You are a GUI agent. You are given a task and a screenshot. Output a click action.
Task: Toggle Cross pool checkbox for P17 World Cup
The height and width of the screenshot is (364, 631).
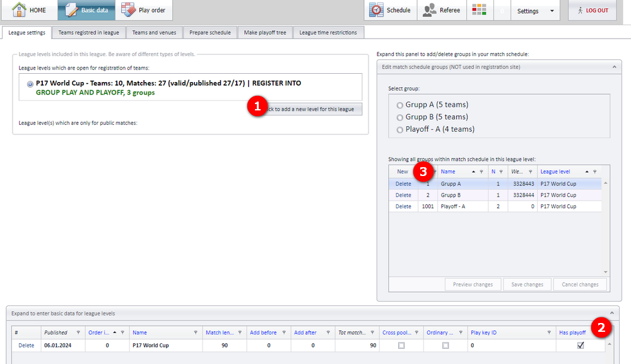(401, 346)
